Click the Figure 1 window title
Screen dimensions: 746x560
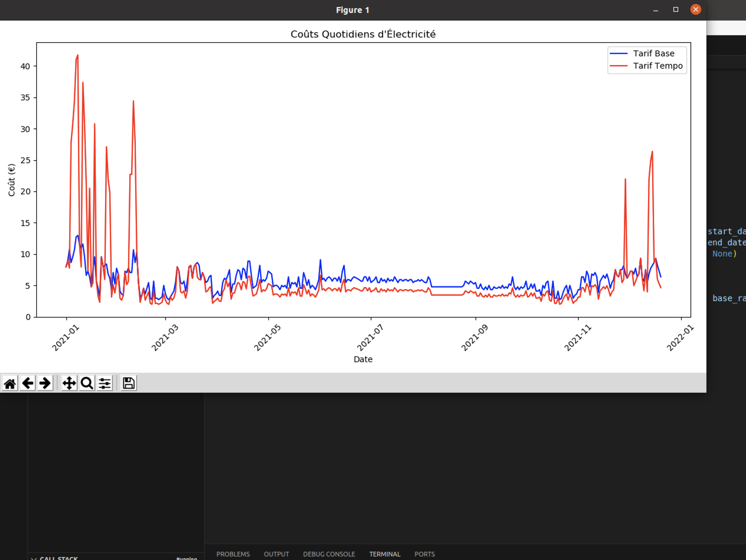tap(352, 10)
